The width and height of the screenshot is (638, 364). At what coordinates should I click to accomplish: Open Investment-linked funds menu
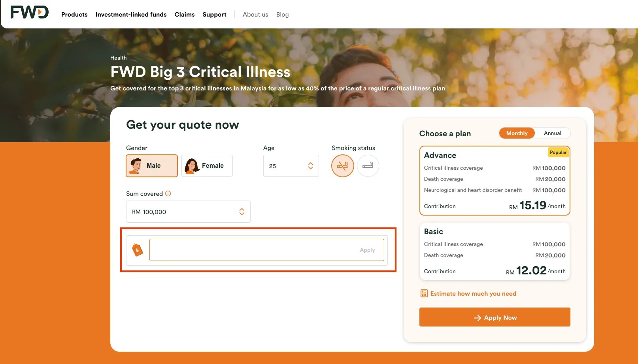tap(131, 15)
